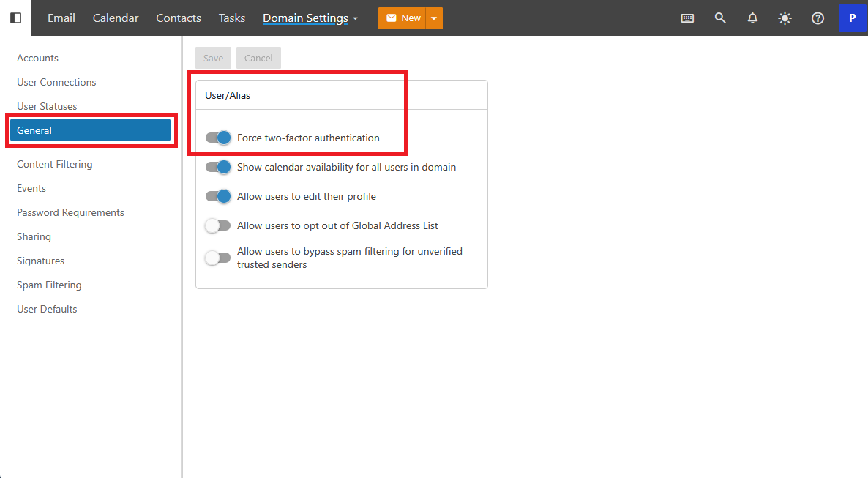Select Password Requirements in the sidebar
This screenshot has width=868, height=478.
70,212
